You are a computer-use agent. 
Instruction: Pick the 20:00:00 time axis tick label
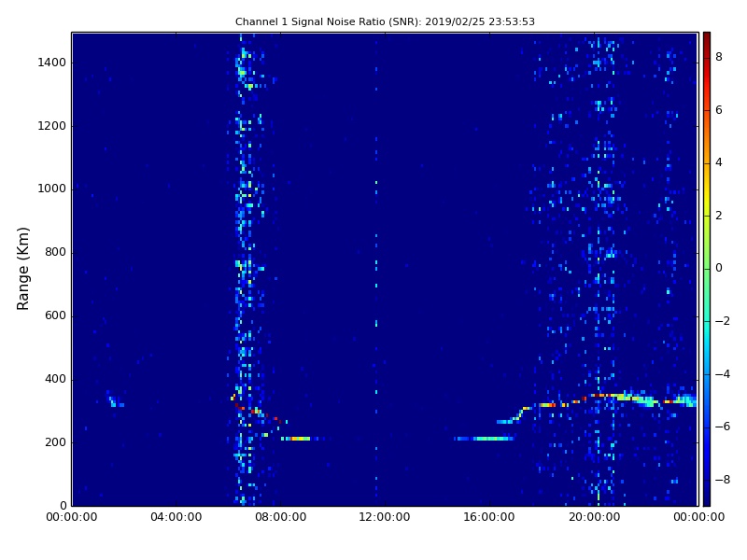595,518
